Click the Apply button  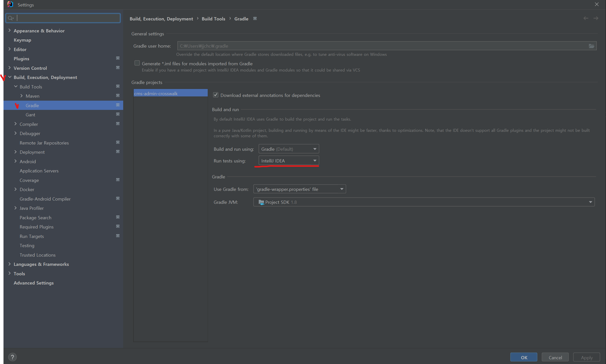coord(587,357)
